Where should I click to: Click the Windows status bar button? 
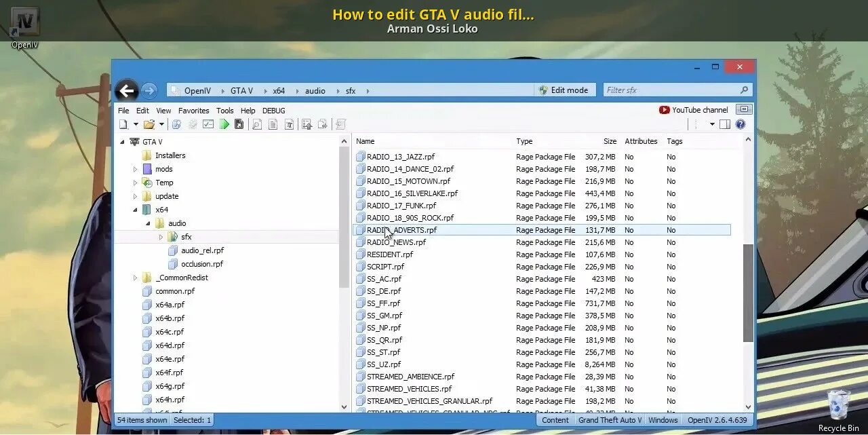click(663, 420)
